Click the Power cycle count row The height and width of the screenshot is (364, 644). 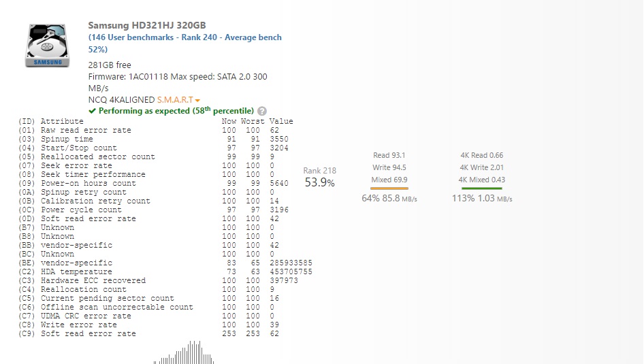(x=153, y=210)
